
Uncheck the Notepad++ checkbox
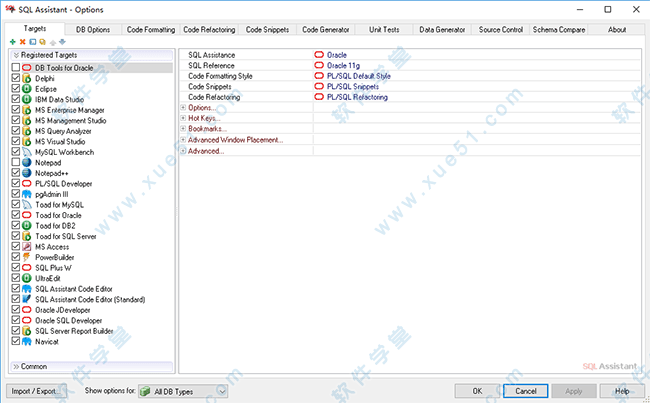pos(16,172)
